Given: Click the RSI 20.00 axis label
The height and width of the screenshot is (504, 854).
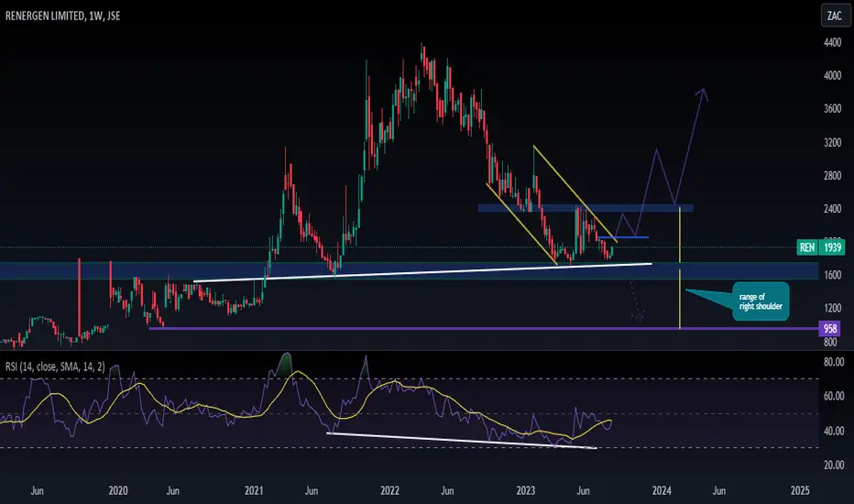Looking at the screenshot, I should tap(834, 466).
